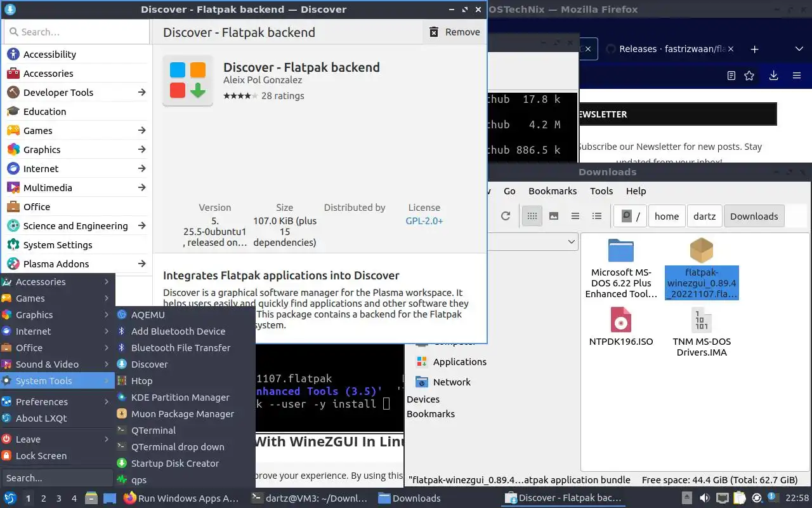The width and height of the screenshot is (812, 508).
Task: Select TNM MS-DOS Drivers.IMA file
Action: click(x=702, y=333)
